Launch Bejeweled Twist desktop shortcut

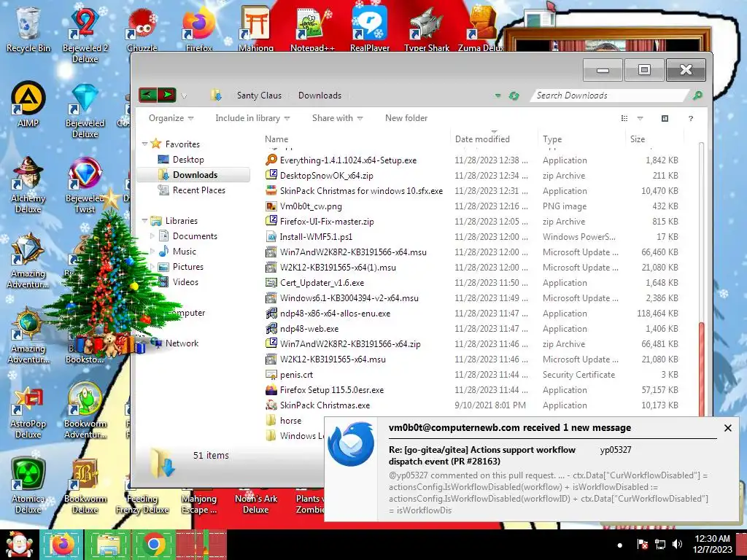tap(85, 184)
